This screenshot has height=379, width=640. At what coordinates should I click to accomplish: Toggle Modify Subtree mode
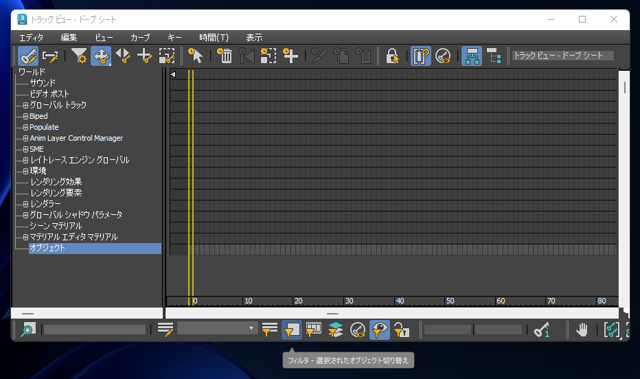tap(472, 56)
